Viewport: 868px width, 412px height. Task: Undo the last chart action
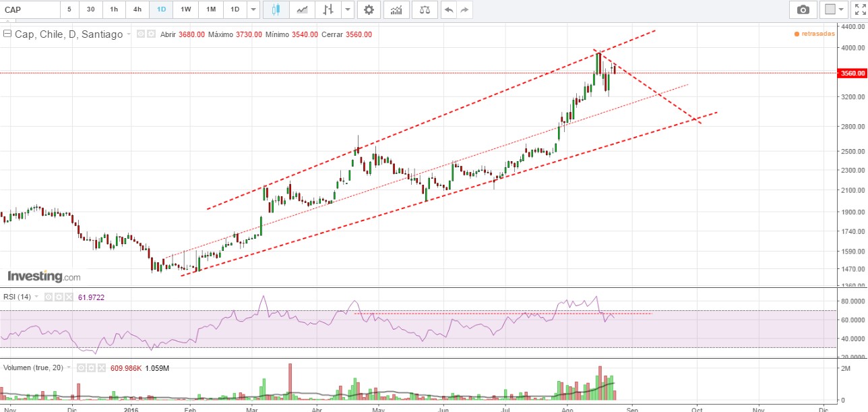click(449, 9)
